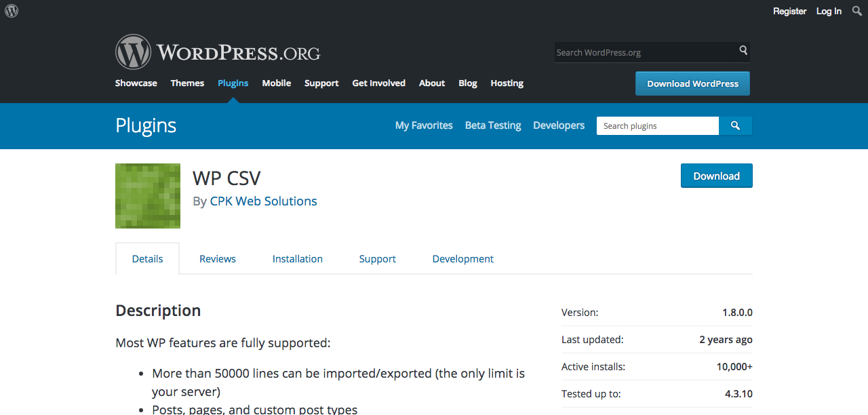Screen dimensions: 868x415
Task: Click the 'Most WP features are fully supported' text
Action: pyautogui.click(x=223, y=343)
